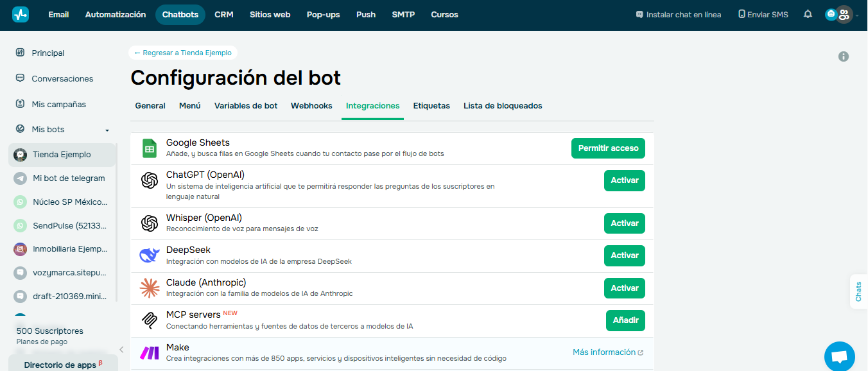Switch to the Webhooks tab
This screenshot has width=868, height=371.
(x=311, y=105)
